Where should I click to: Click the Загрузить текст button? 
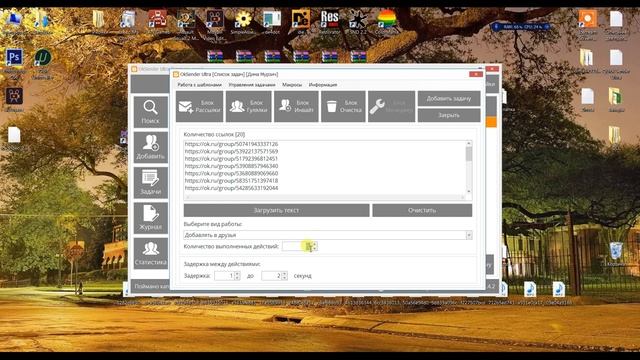coord(276,210)
